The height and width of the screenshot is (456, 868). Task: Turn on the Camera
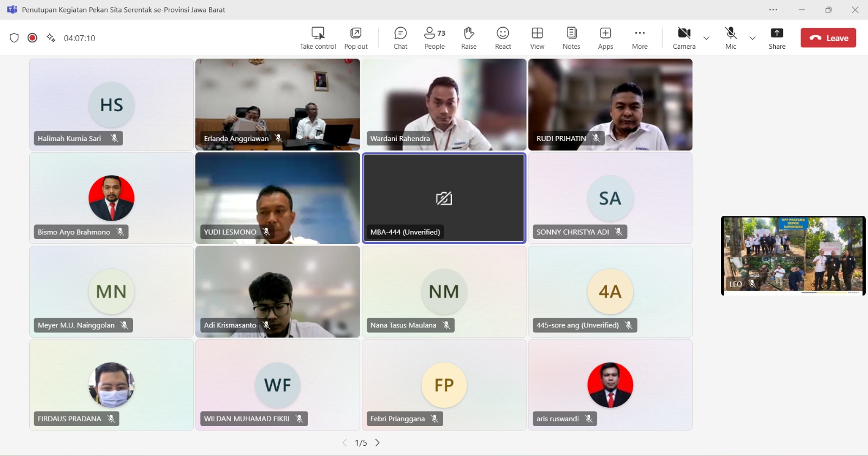click(x=684, y=38)
